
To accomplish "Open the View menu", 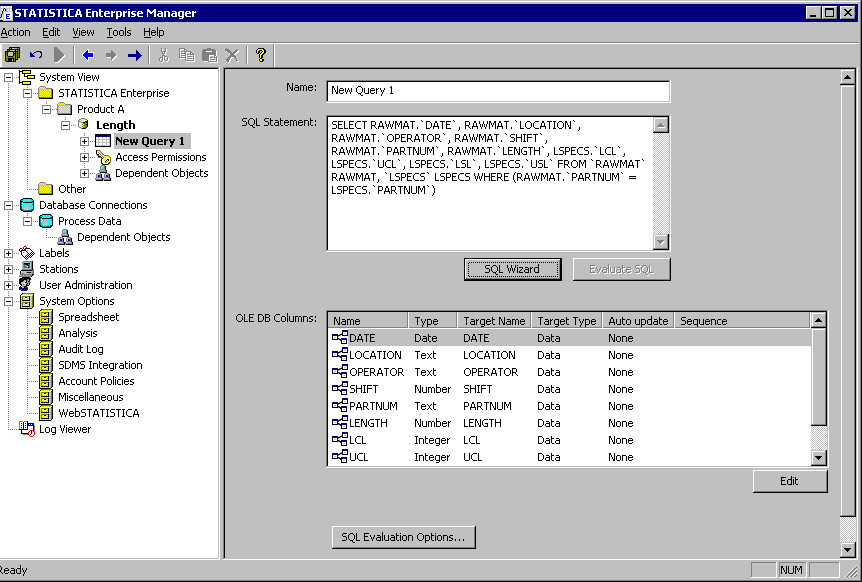I will coord(83,32).
